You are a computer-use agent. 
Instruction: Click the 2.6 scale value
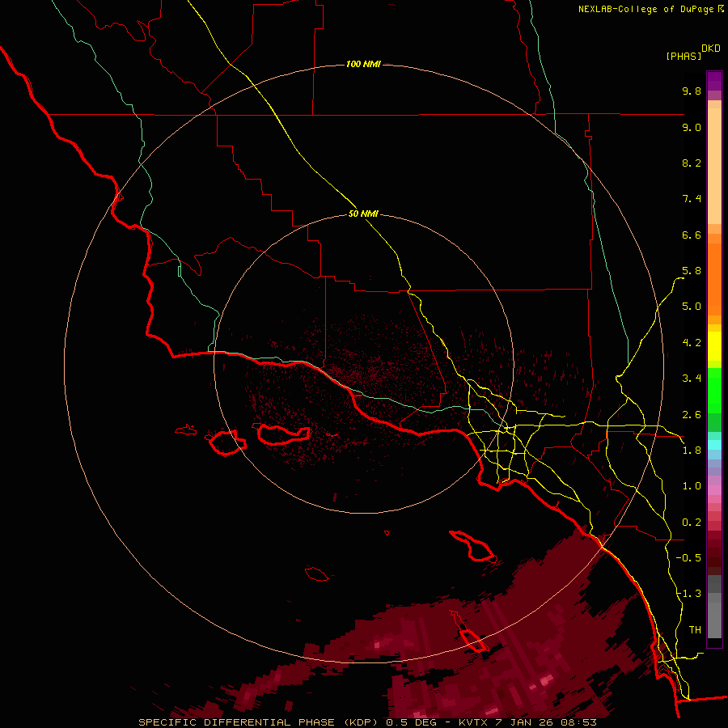pyautogui.click(x=692, y=415)
